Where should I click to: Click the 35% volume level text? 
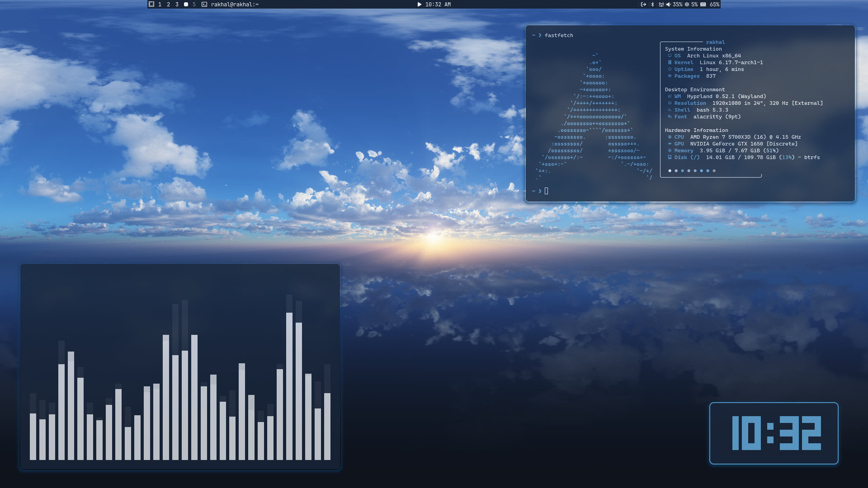tap(677, 5)
